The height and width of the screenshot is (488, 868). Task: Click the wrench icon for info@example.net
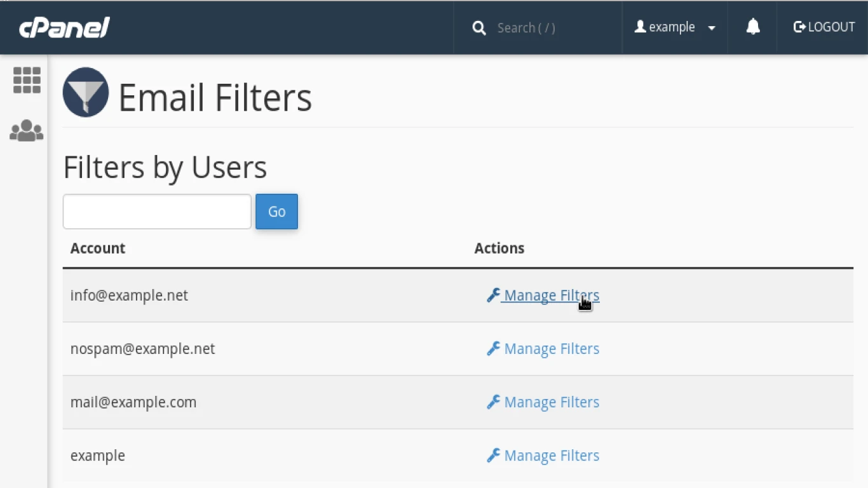coord(493,295)
